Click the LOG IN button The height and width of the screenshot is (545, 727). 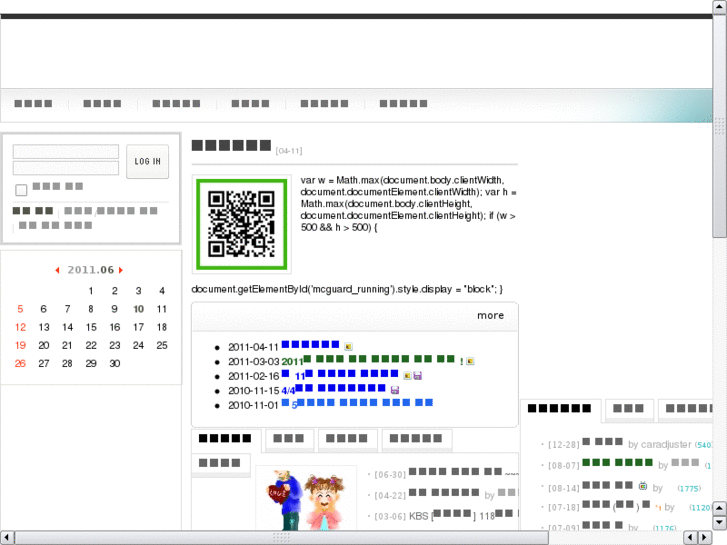tap(147, 161)
